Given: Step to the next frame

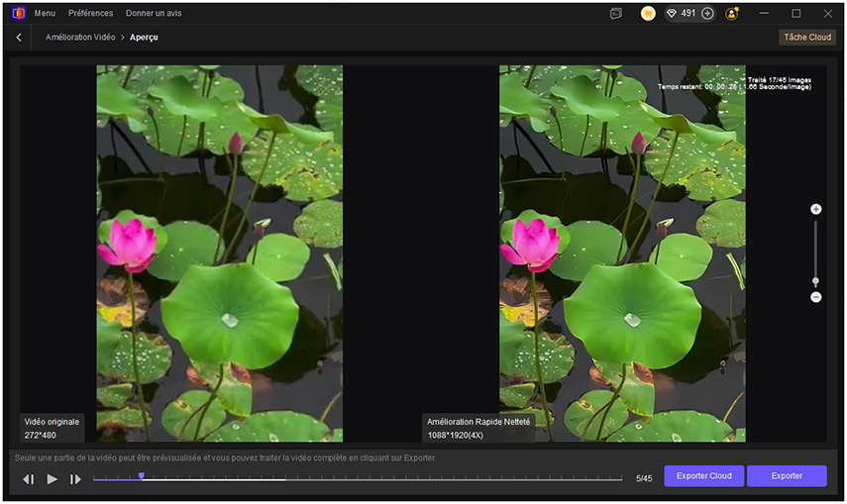Looking at the screenshot, I should (75, 479).
